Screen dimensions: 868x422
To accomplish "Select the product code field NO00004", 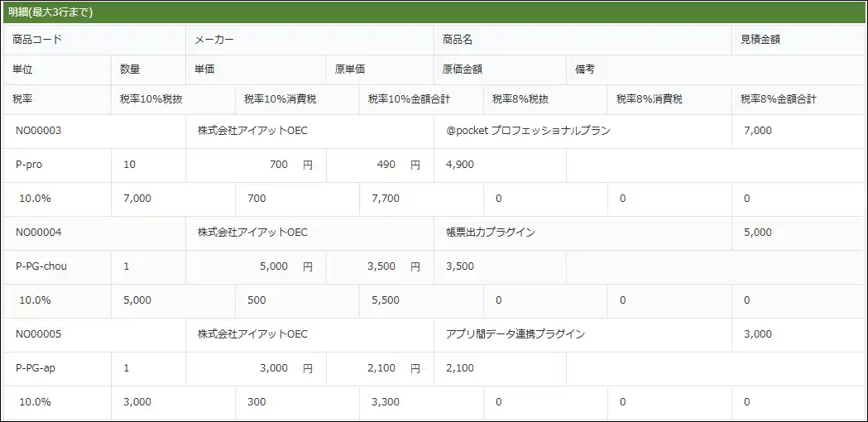I will coord(39,233).
